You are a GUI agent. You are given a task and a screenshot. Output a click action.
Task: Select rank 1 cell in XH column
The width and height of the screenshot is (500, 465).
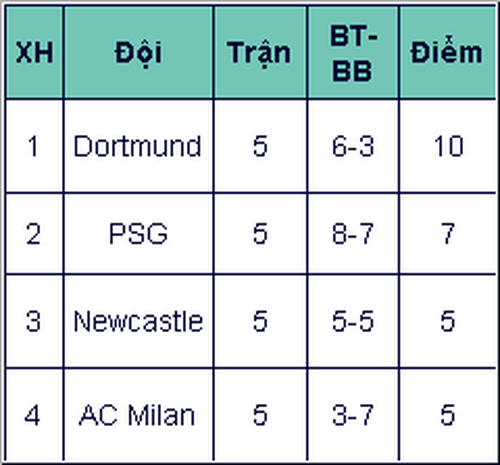coord(34,146)
